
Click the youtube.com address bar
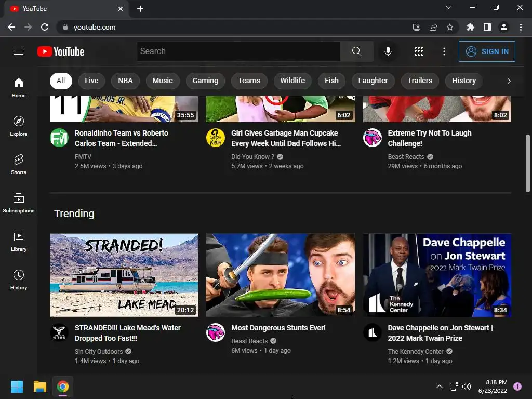[x=234, y=27]
